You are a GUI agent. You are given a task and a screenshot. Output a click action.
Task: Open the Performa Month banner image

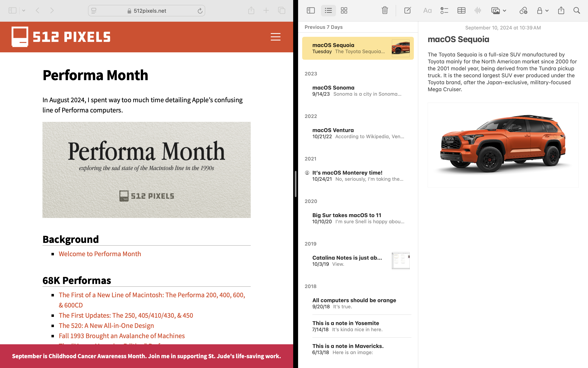tap(147, 170)
